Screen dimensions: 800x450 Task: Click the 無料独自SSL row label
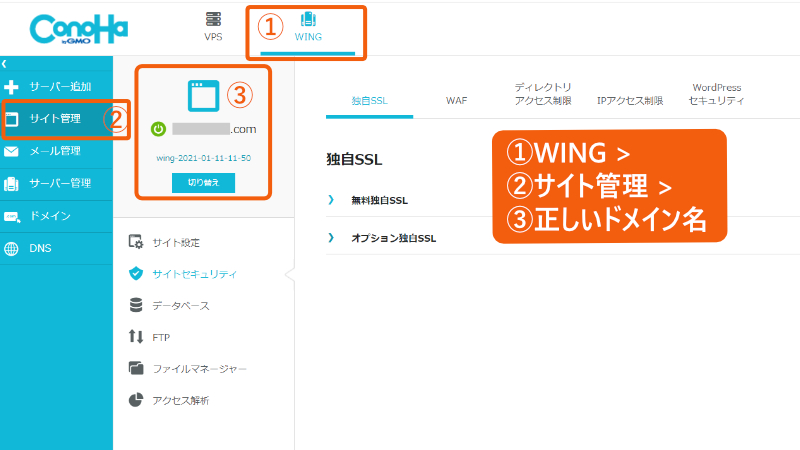pos(379,201)
